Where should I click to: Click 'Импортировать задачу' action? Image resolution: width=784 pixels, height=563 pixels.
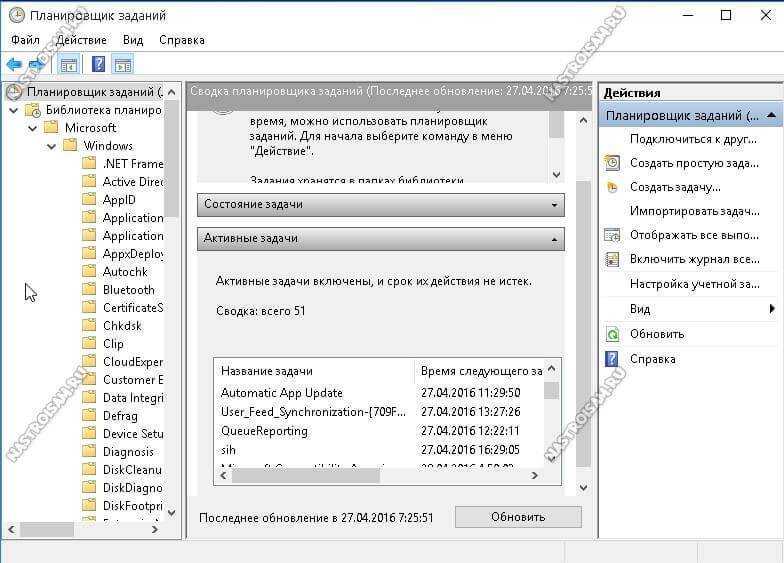(x=694, y=211)
